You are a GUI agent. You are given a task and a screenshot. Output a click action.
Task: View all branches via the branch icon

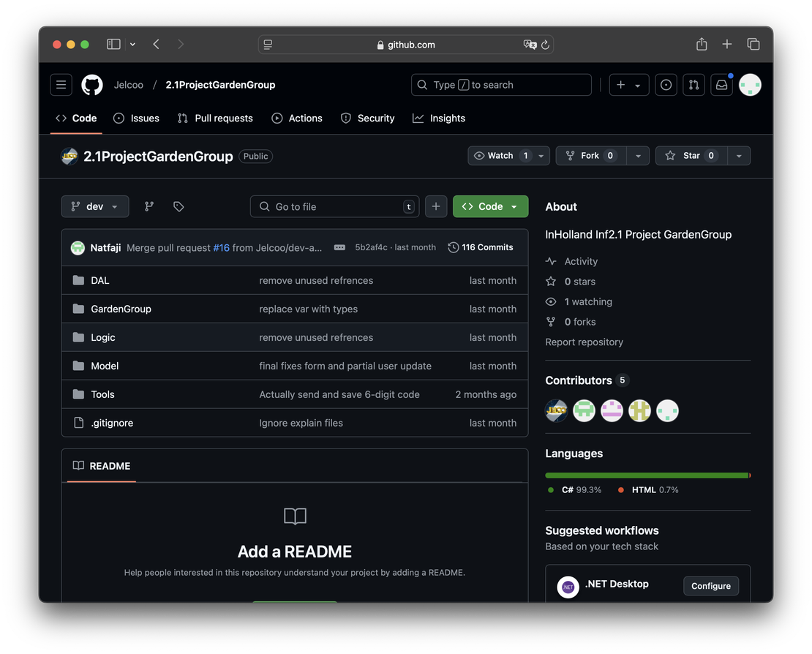coord(149,206)
